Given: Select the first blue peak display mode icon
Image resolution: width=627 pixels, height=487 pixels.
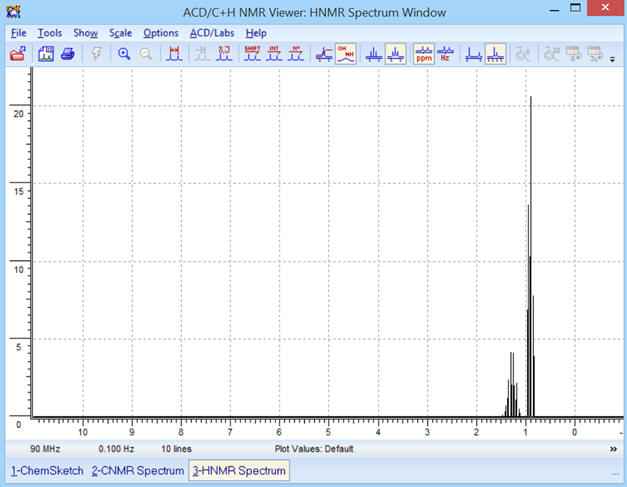Looking at the screenshot, I should (x=373, y=54).
